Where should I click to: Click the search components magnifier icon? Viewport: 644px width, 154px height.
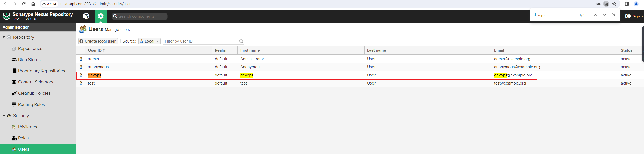tap(115, 16)
